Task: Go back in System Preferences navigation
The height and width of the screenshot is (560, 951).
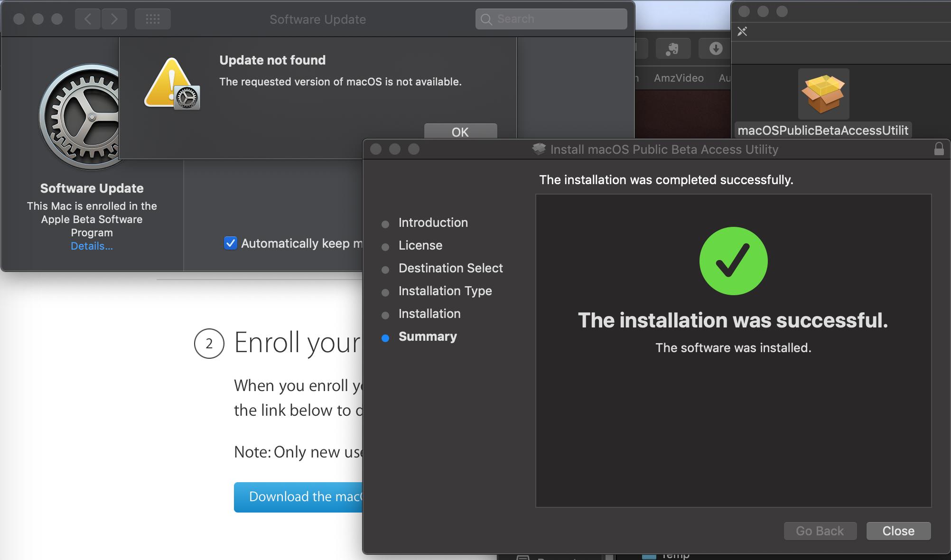Action: click(88, 19)
